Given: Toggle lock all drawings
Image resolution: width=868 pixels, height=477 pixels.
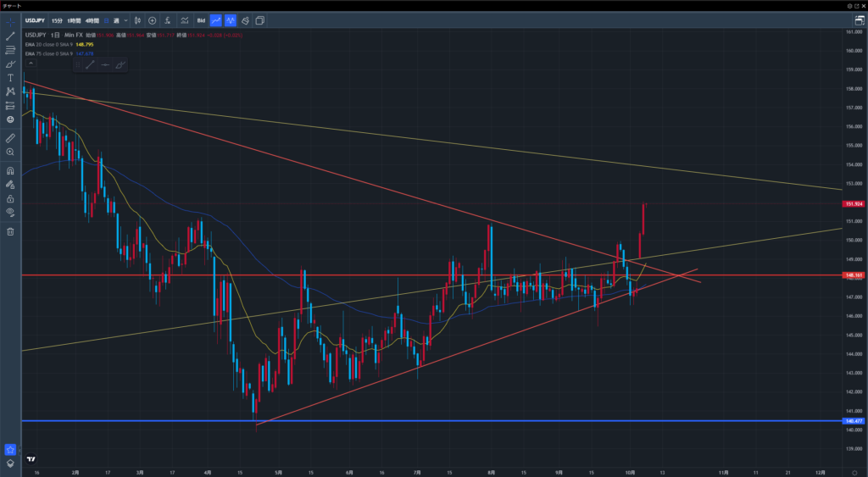Looking at the screenshot, I should [10, 198].
